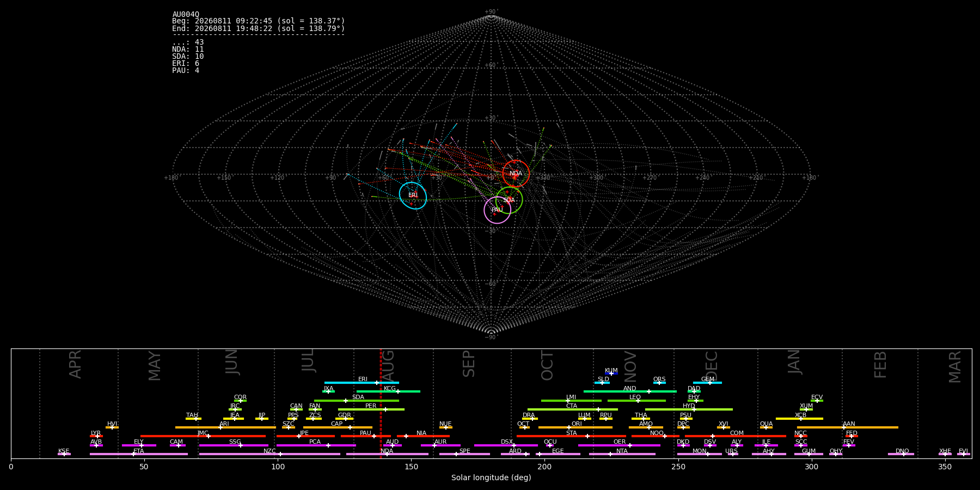
Task: Click the PCA shower bar in the timeline
Action: (x=316, y=445)
